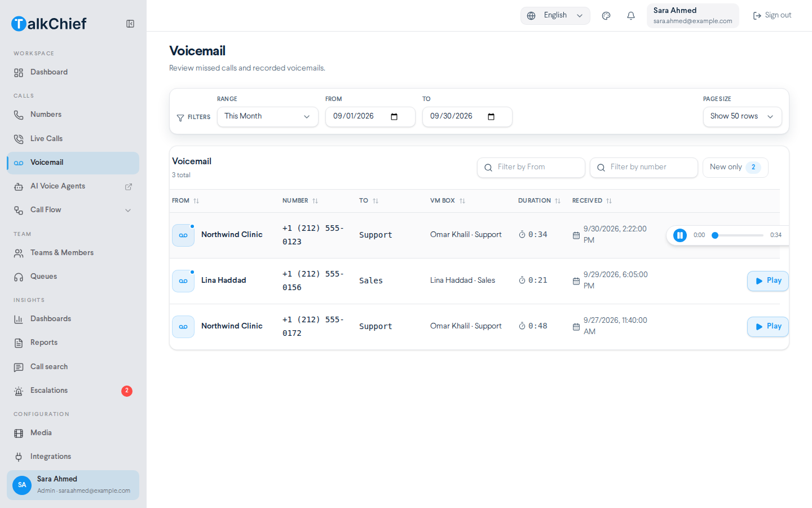This screenshot has width=812, height=508.
Task: Sort by the FROM column arrows
Action: pos(196,201)
